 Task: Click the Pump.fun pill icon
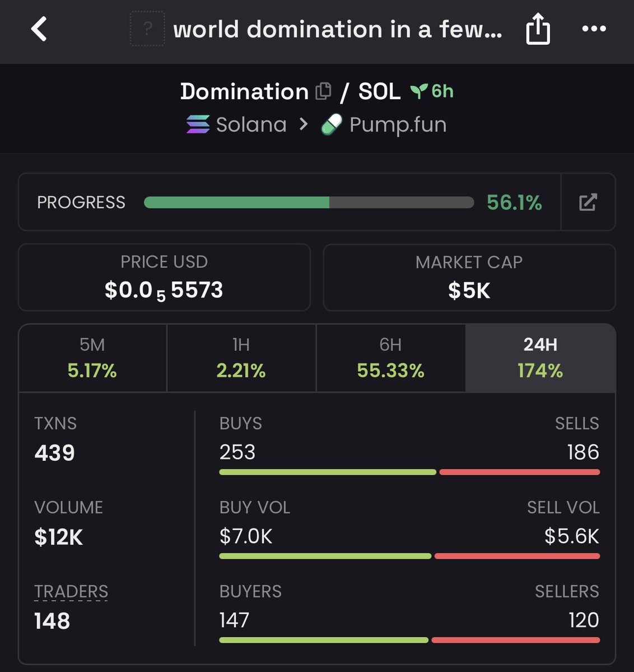[331, 124]
